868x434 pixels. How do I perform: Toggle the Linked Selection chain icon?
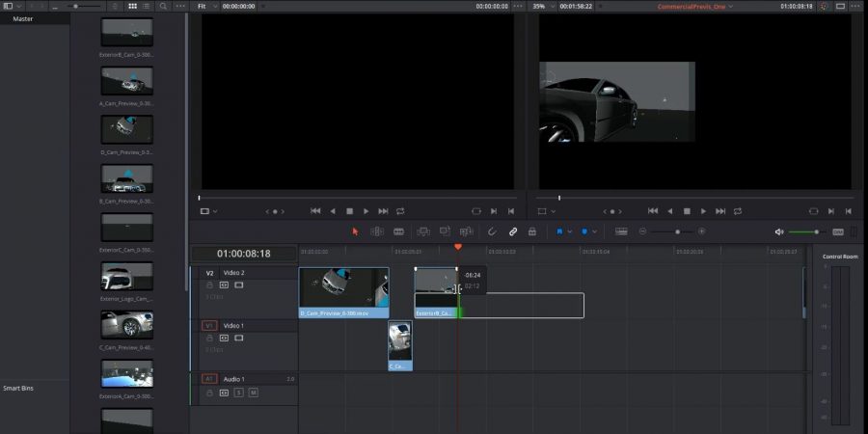[x=513, y=231]
